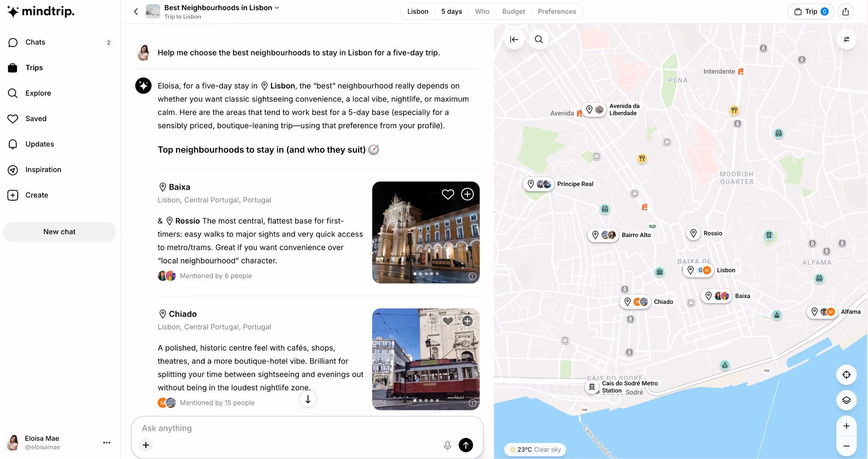The image size is (868, 459).
Task: Open the Trip cart button
Action: (811, 11)
